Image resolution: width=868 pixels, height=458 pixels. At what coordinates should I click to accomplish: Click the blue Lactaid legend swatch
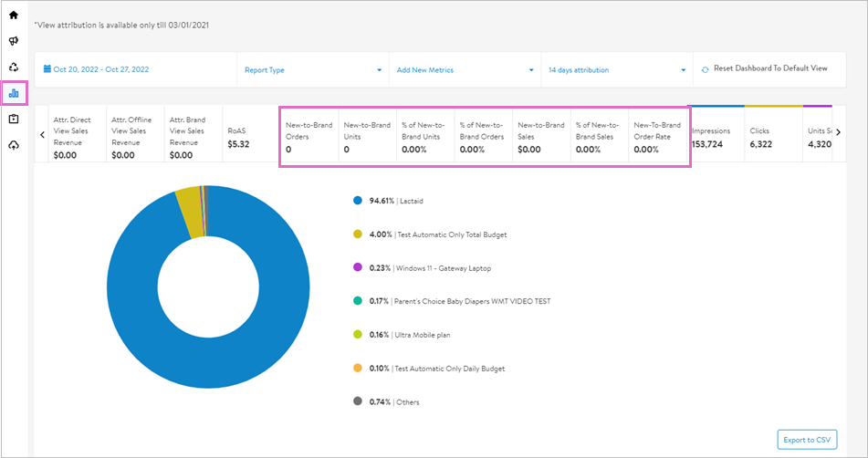[358, 201]
